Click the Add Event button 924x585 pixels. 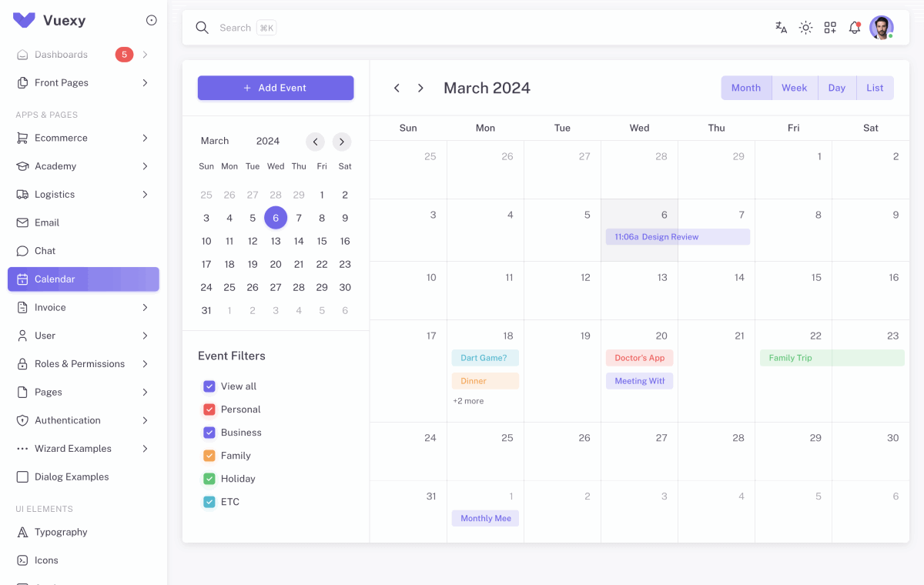275,88
